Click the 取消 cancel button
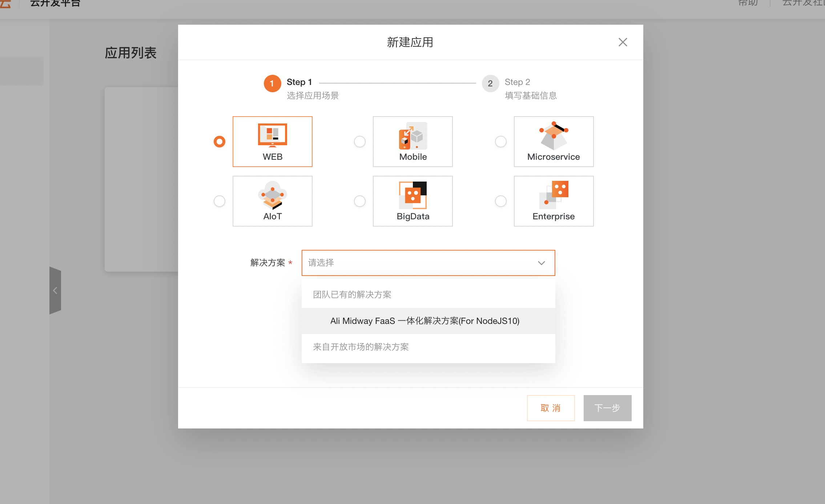The width and height of the screenshot is (825, 504). (x=551, y=408)
